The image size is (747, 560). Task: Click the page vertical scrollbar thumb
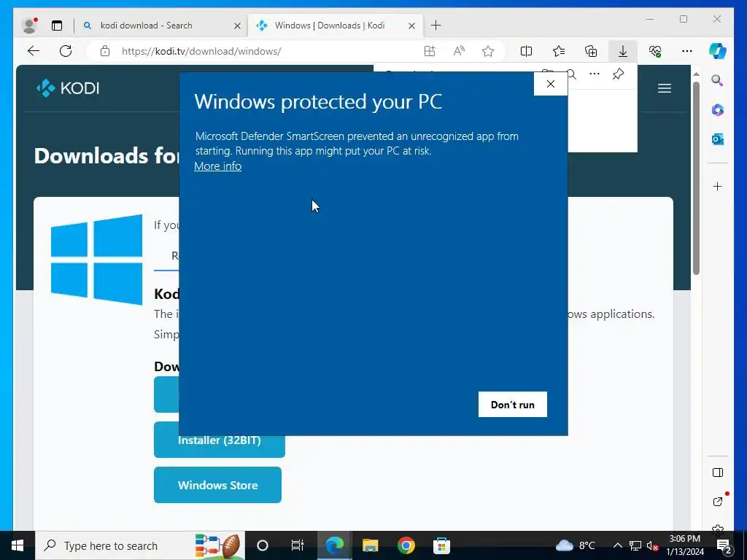point(696,178)
